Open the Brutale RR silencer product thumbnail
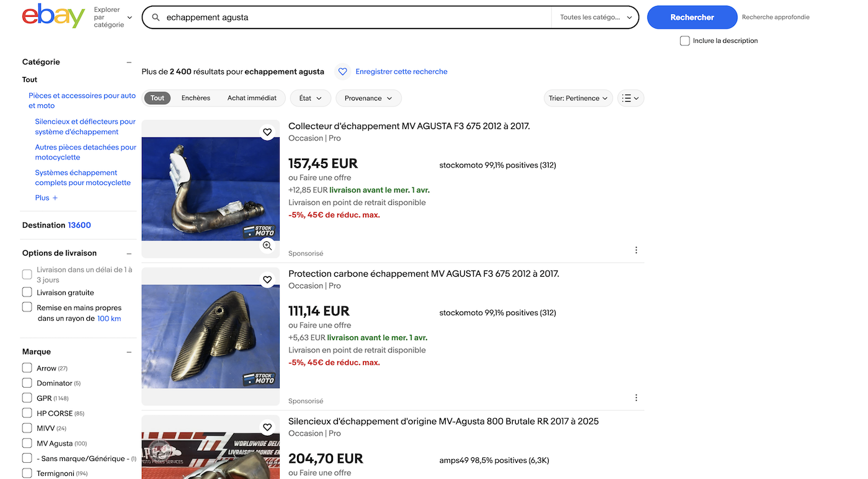This screenshot has width=868, height=479. click(x=211, y=447)
